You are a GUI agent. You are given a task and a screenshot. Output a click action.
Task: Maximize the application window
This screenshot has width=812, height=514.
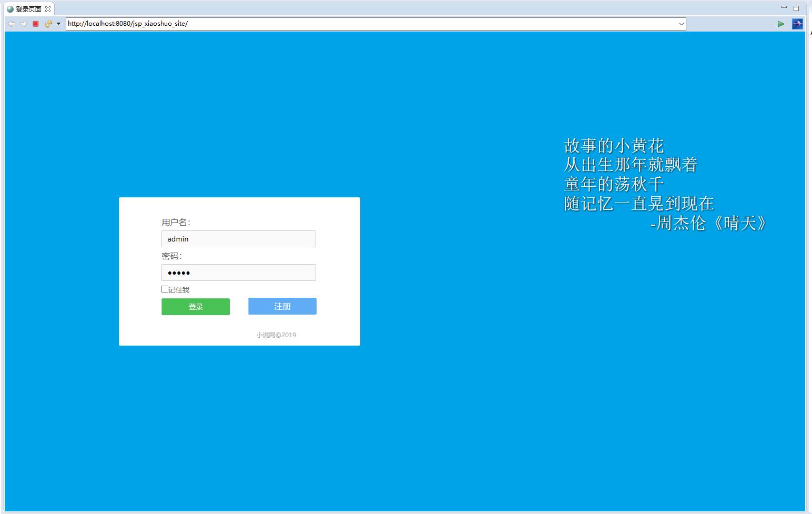point(795,7)
